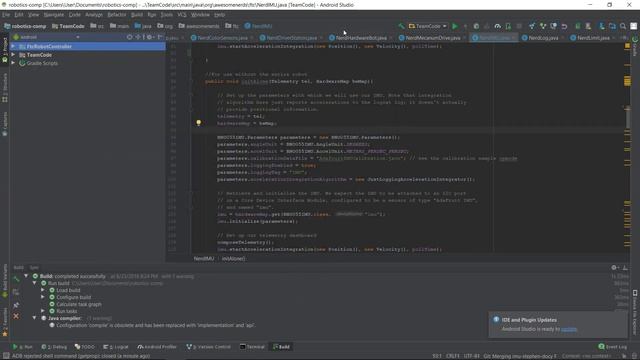Click NerdIMU breadcrumb in navigation bar
This screenshot has height=360, width=640.
tap(258, 26)
